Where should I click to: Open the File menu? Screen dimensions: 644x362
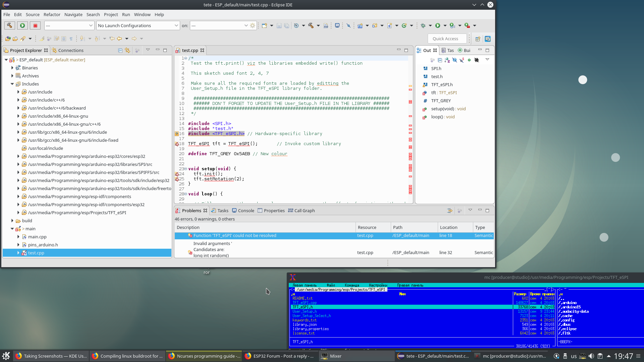[x=7, y=14]
